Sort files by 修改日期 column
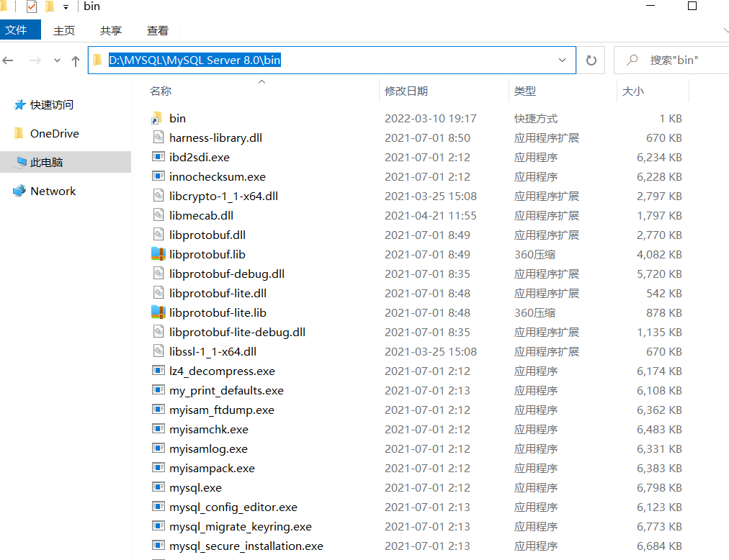Screen dimensions: 729x560 tap(406, 91)
